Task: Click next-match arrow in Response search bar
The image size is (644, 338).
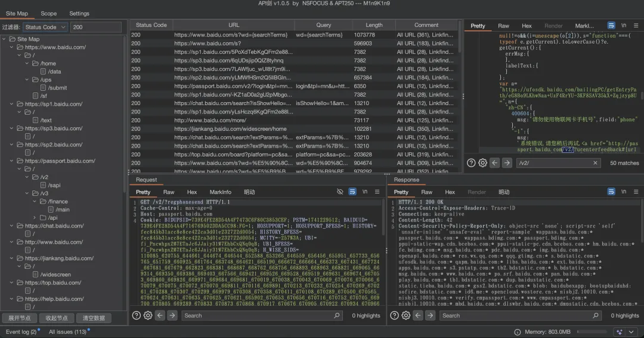Action: [430, 315]
